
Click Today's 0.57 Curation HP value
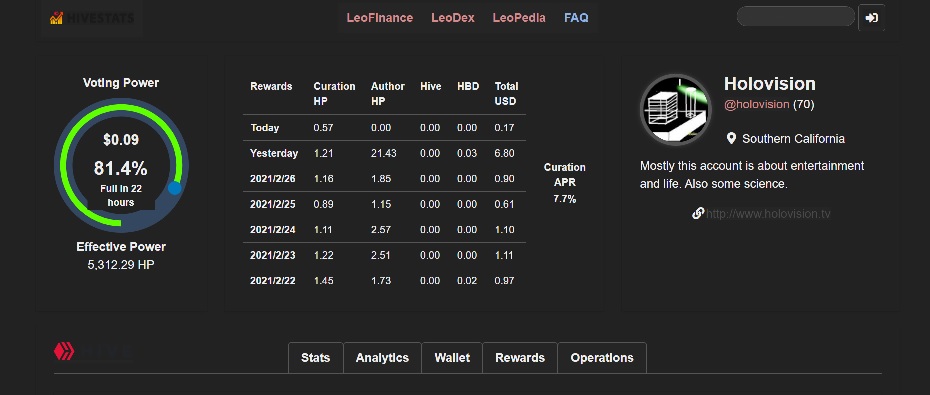[323, 128]
